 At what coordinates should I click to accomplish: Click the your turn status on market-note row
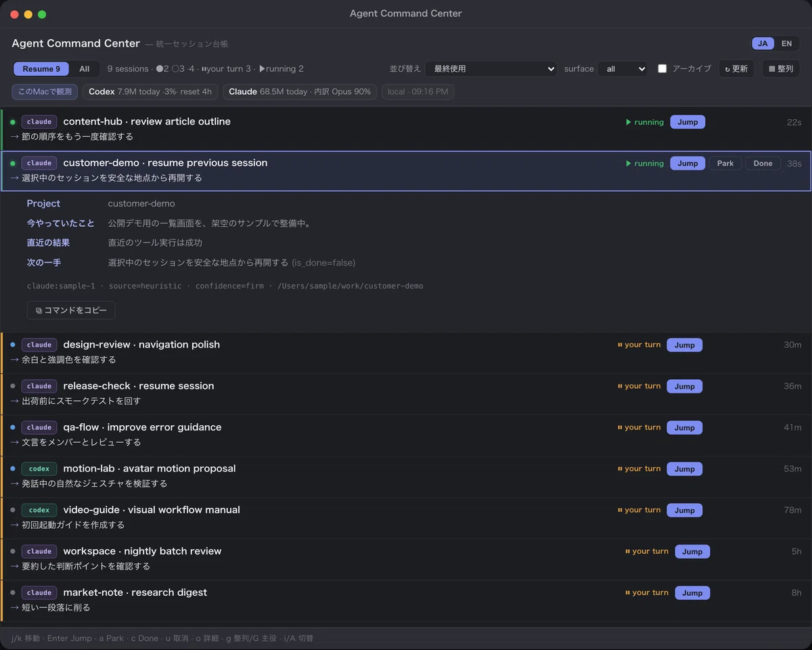click(x=646, y=593)
